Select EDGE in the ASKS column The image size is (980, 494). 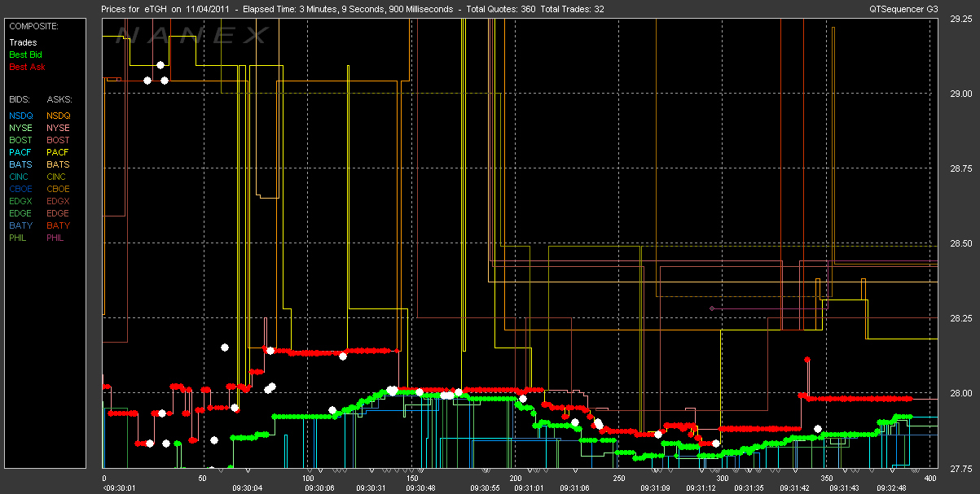click(59, 213)
